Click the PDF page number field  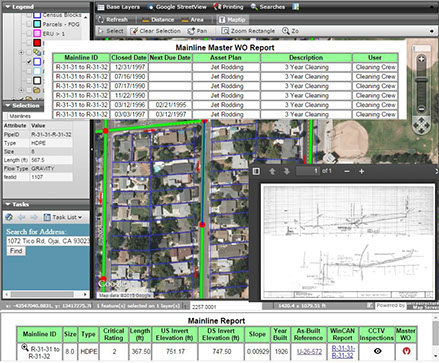308,171
